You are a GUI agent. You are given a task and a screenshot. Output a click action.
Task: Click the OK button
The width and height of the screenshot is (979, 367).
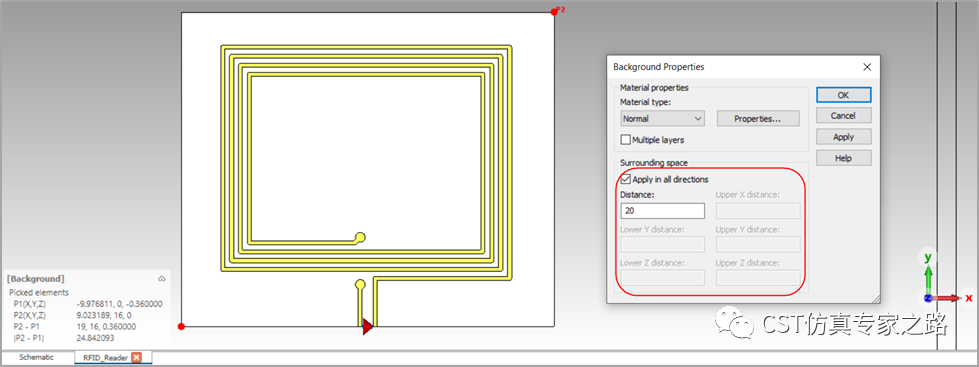point(843,95)
